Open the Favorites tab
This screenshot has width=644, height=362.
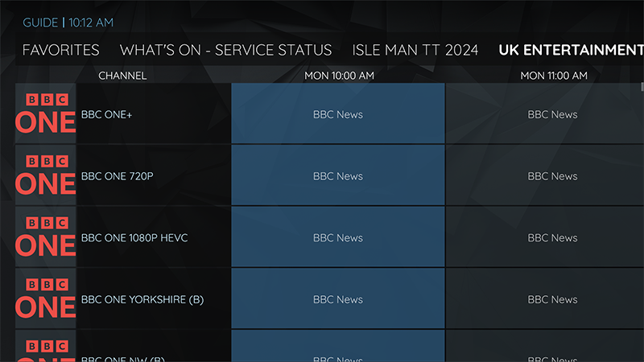(61, 50)
